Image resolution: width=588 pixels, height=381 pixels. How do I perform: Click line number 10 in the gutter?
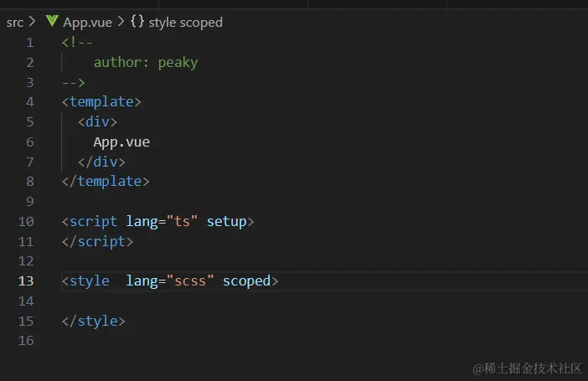(26, 222)
